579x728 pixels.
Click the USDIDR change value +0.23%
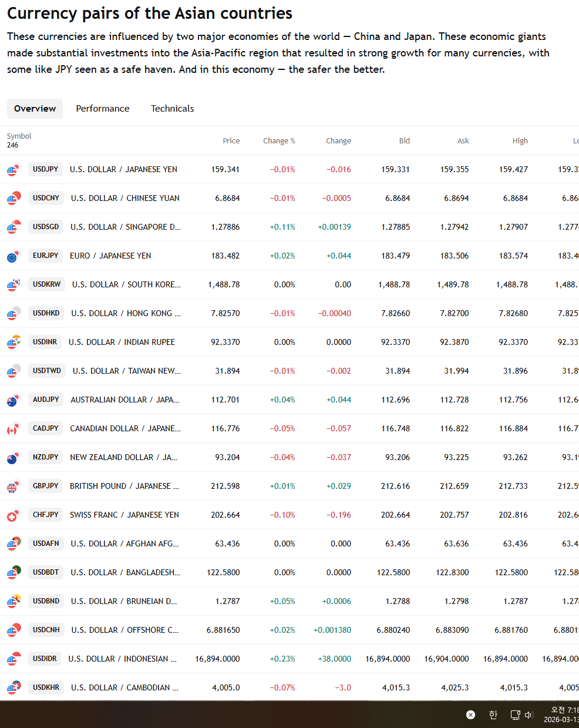coord(282,659)
